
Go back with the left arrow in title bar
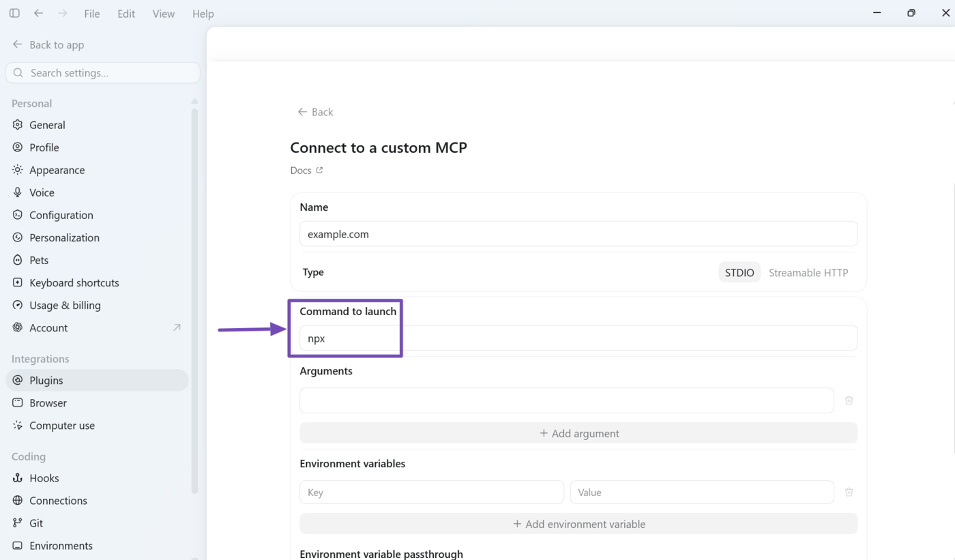pos(39,13)
